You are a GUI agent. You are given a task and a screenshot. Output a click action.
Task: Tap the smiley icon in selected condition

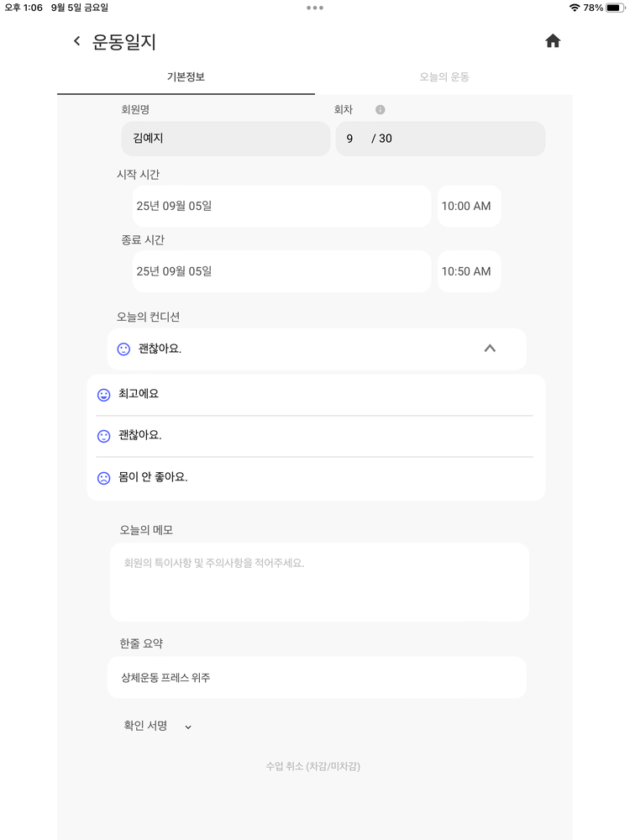(x=123, y=349)
